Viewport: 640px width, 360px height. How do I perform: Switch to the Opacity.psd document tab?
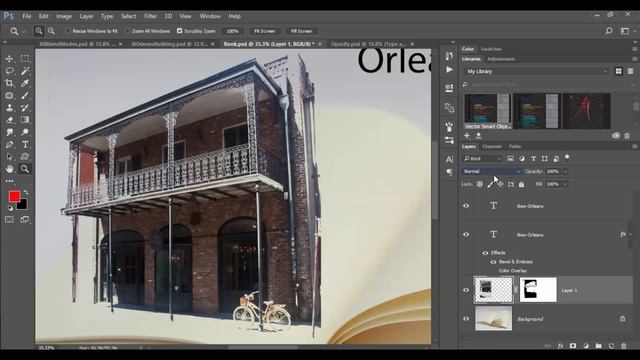pyautogui.click(x=368, y=44)
